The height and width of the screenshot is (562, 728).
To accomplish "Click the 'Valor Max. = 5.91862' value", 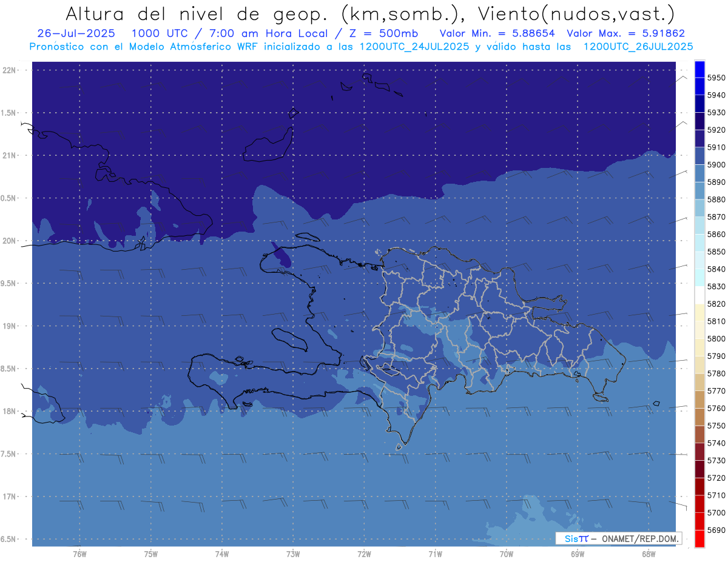I will pos(625,34).
